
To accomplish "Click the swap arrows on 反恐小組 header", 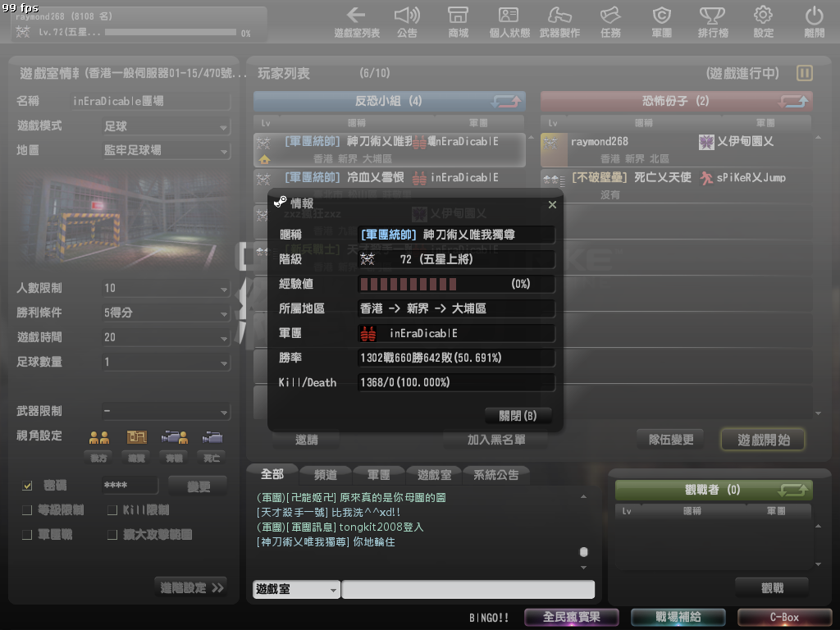I will coord(505,101).
